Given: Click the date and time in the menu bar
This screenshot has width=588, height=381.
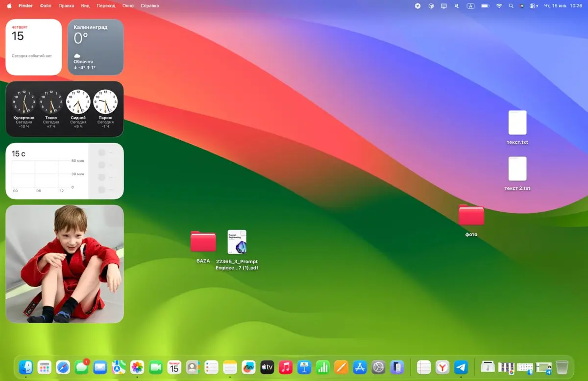Looking at the screenshot, I should coord(563,6).
